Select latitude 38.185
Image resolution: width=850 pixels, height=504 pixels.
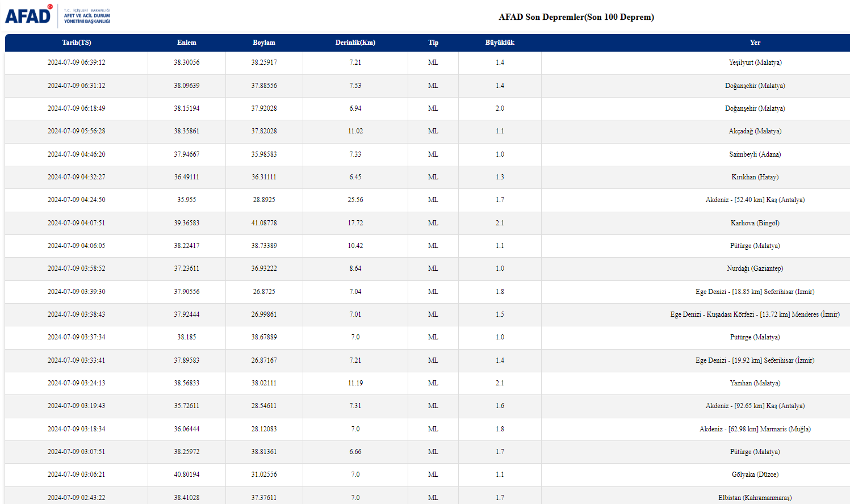187,337
